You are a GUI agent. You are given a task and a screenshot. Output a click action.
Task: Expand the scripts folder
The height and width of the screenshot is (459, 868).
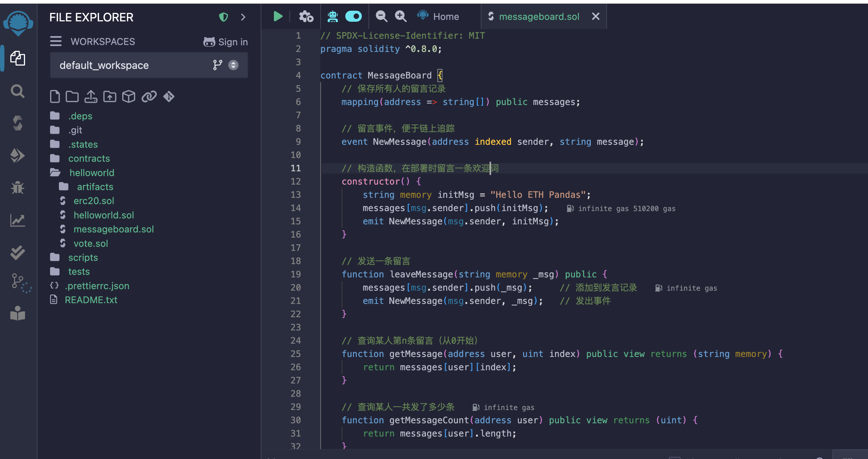click(83, 257)
